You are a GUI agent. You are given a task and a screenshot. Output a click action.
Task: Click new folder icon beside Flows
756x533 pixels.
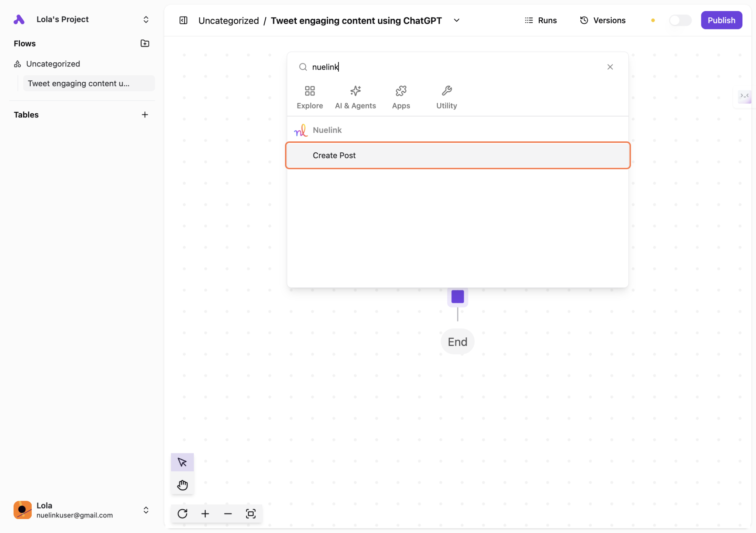coord(145,43)
